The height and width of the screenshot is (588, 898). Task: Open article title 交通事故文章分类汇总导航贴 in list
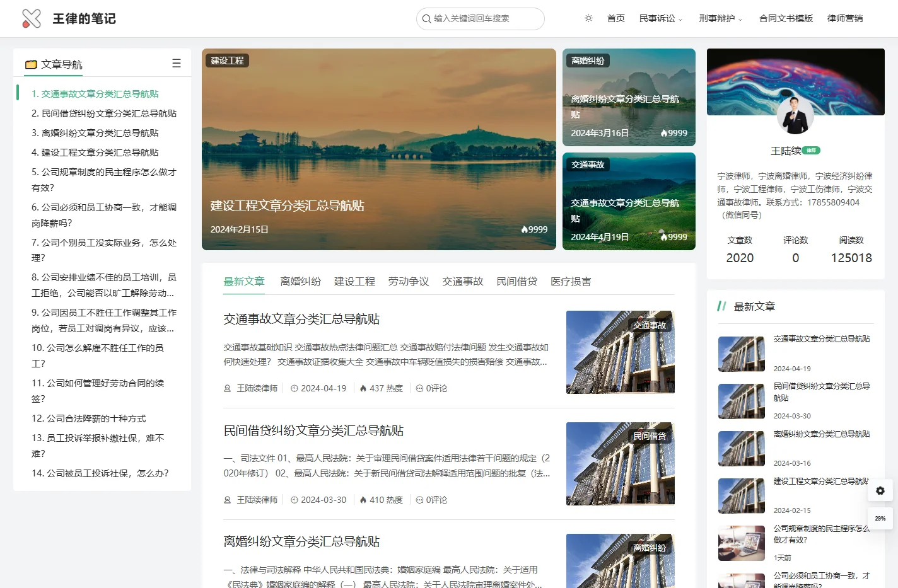point(301,319)
